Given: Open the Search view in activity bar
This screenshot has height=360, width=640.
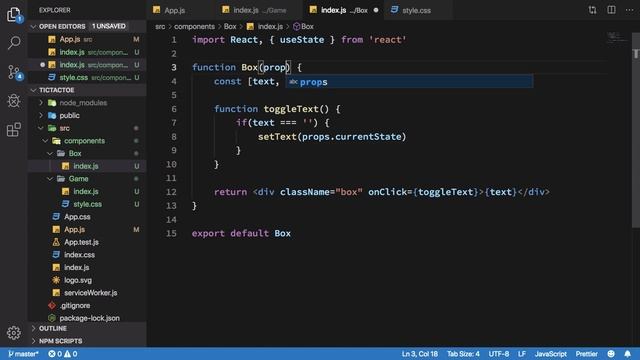Looking at the screenshot, I should pyautogui.click(x=14, y=43).
